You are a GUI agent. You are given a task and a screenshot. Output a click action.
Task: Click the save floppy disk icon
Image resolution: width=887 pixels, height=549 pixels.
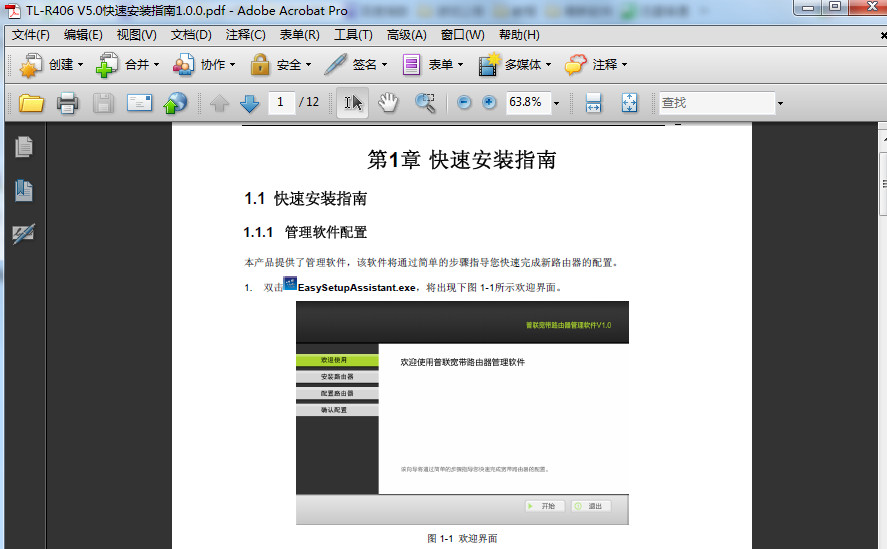pyautogui.click(x=103, y=103)
